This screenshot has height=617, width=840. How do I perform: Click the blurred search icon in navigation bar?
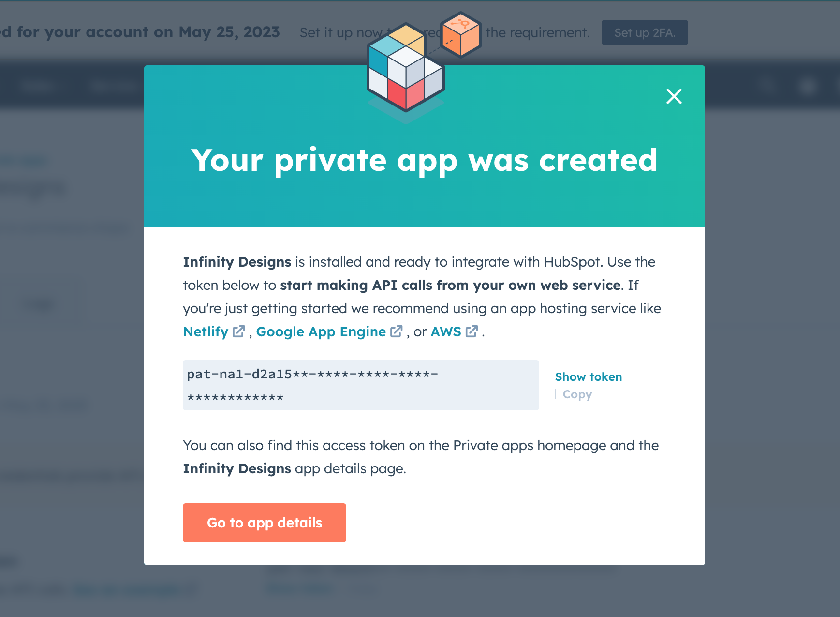[766, 86]
